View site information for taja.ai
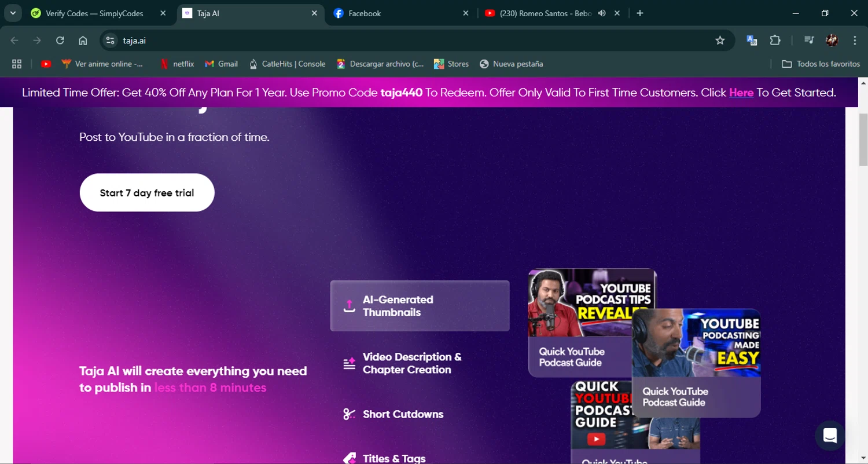868x464 pixels. click(x=111, y=41)
